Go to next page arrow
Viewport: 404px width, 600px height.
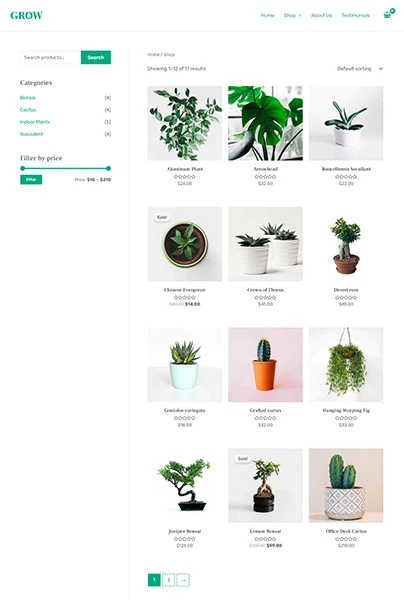click(x=183, y=580)
